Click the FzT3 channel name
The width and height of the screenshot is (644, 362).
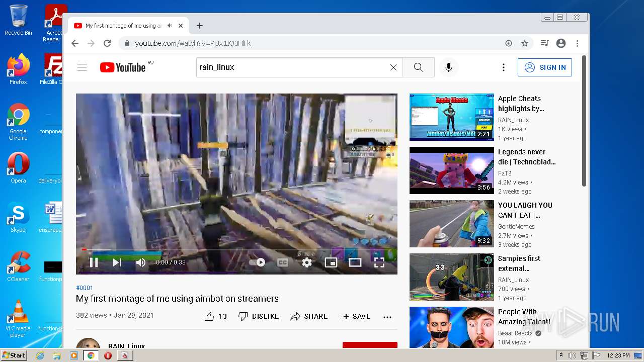coord(505,173)
